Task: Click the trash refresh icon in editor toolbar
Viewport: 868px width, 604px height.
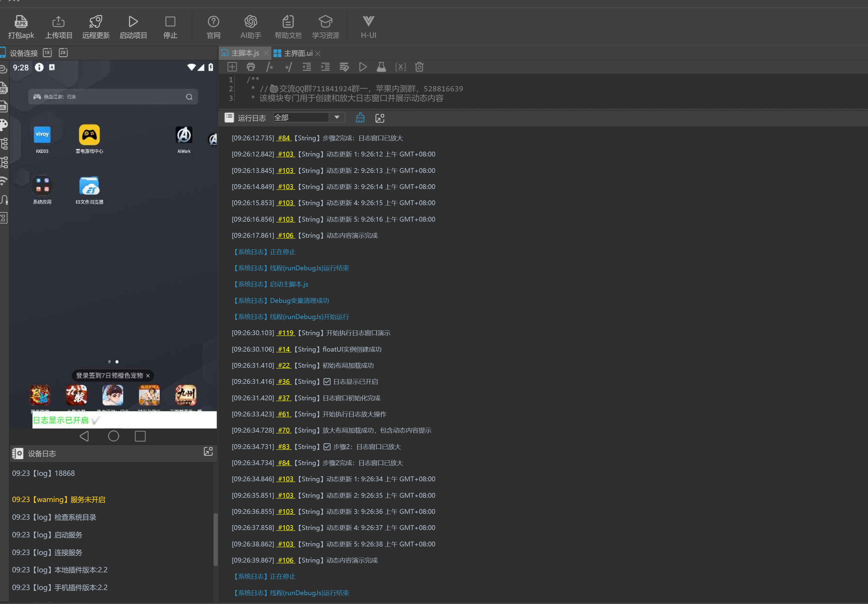Action: [419, 67]
